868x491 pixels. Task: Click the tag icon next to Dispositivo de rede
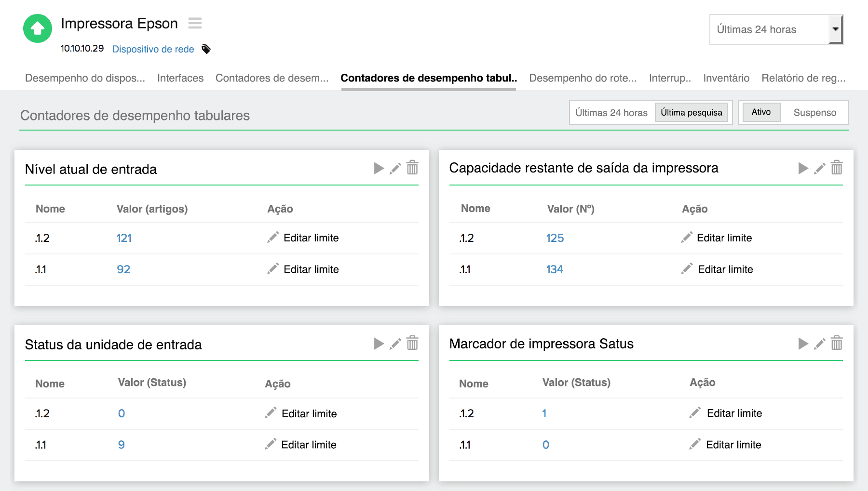point(206,49)
